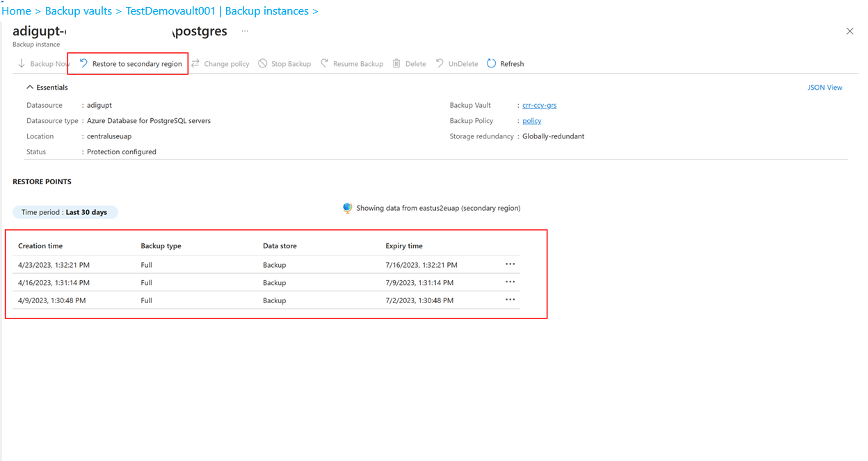Viewport: 868px width, 461px height.
Task: Click the centraluseuap location value
Action: tap(109, 136)
